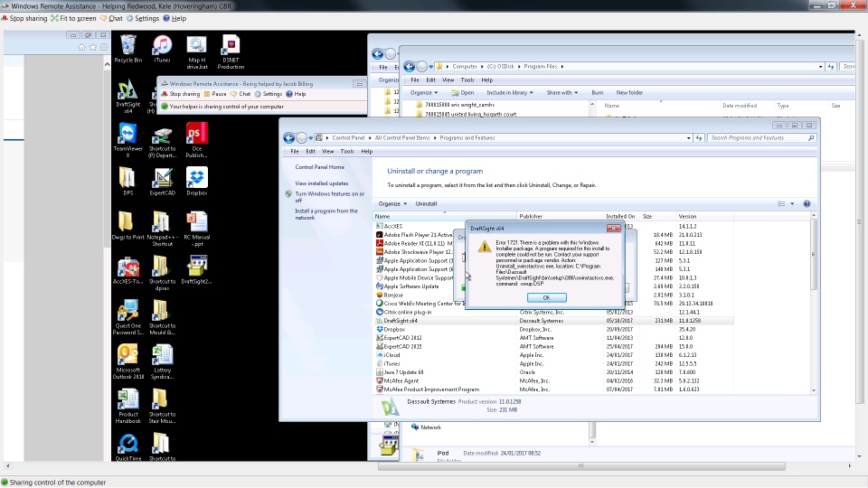Open the iTunes desktop icon
This screenshot has height=488, width=868.
[x=162, y=48]
